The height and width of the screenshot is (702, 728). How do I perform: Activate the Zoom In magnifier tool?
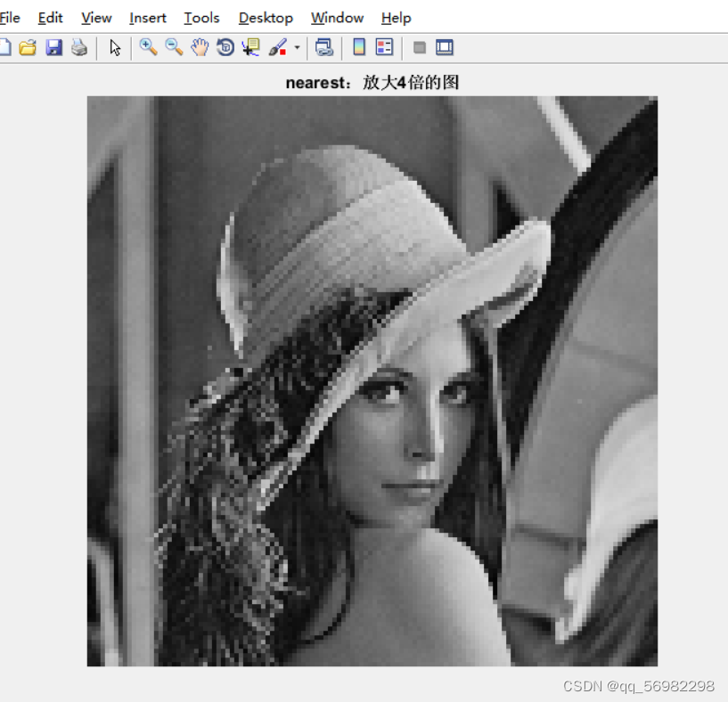148,47
